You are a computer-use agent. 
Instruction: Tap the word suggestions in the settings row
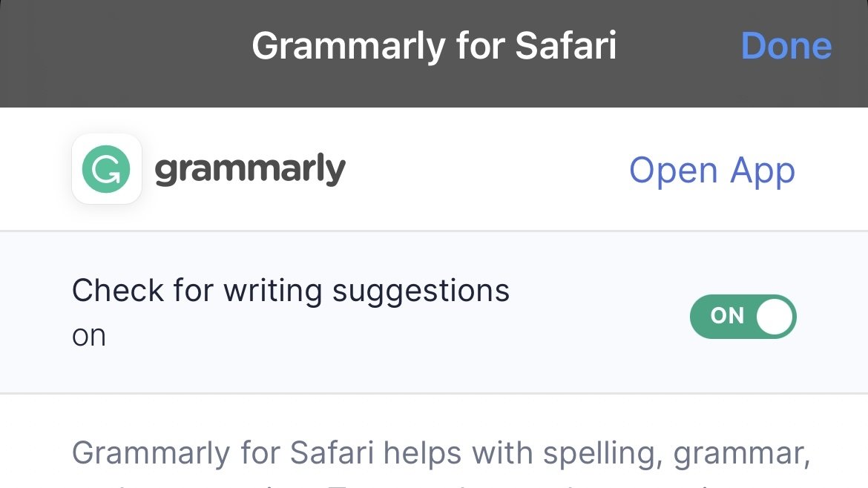[421, 292]
